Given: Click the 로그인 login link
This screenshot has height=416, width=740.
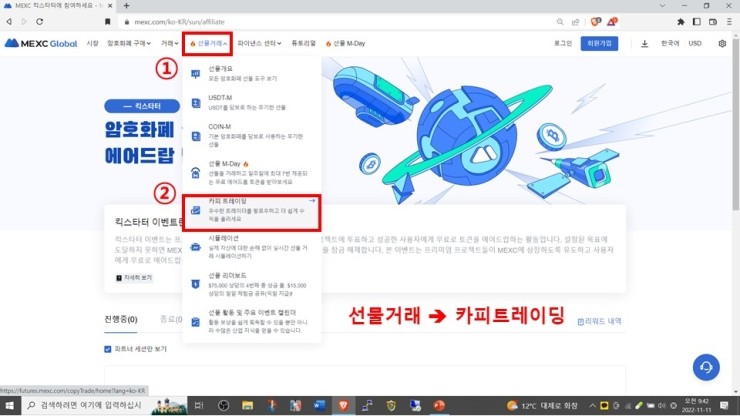Looking at the screenshot, I should coord(563,43).
